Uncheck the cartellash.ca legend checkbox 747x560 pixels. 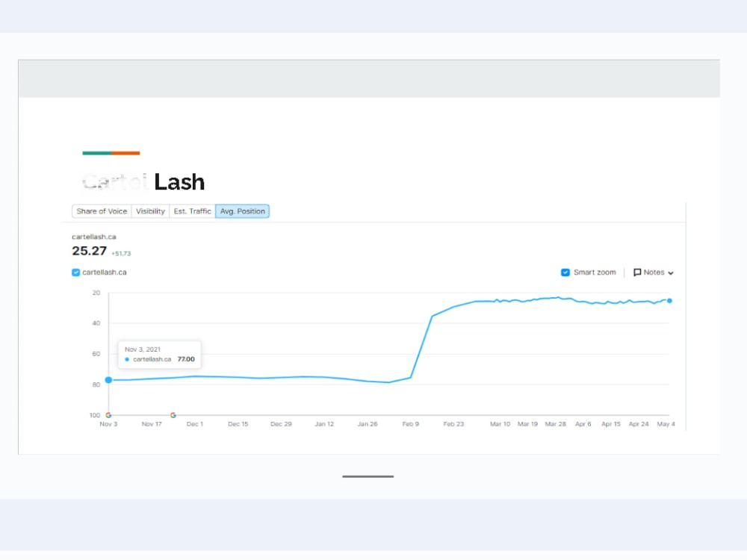point(75,273)
